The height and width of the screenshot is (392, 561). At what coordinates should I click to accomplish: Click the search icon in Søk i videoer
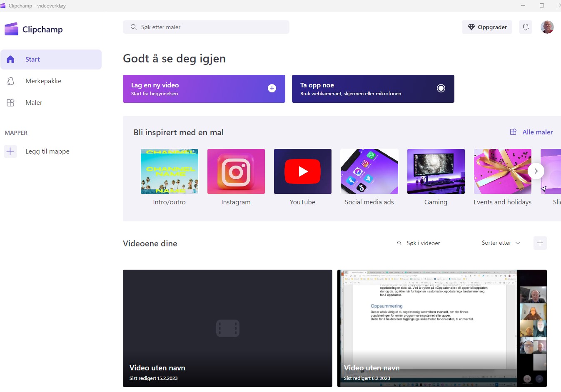tap(399, 243)
